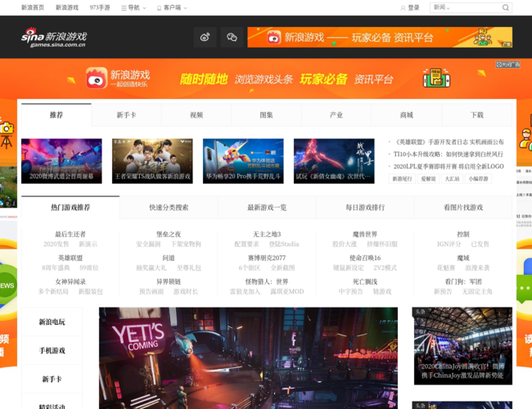Open 最后生还者 game link
This screenshot has height=409, width=532.
[x=70, y=234]
